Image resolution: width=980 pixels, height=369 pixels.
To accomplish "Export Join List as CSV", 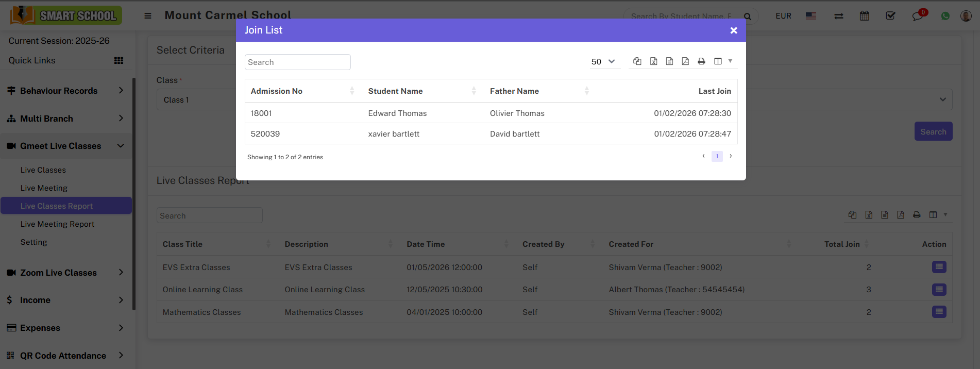I will (x=669, y=61).
